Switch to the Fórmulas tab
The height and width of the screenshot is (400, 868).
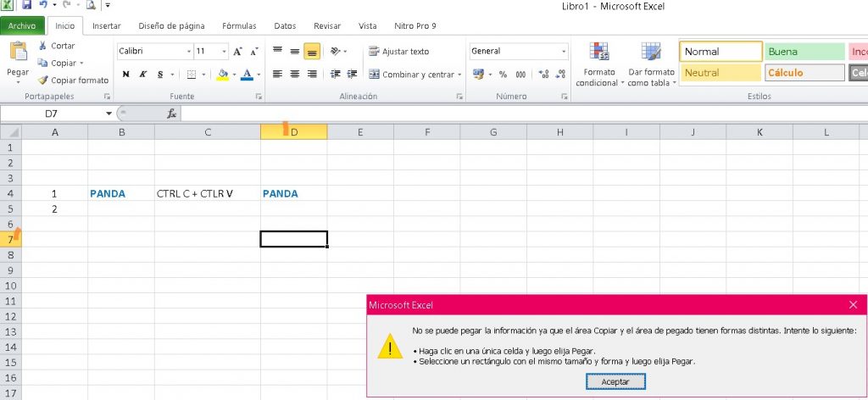click(x=239, y=26)
